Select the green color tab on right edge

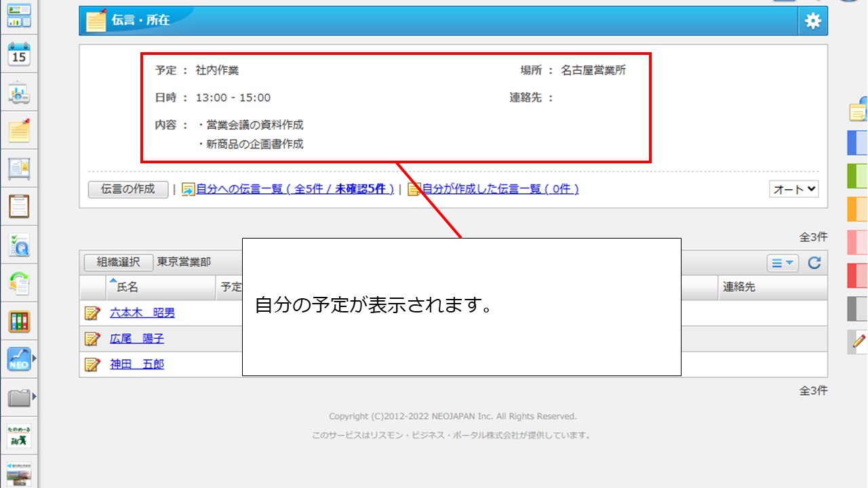858,176
